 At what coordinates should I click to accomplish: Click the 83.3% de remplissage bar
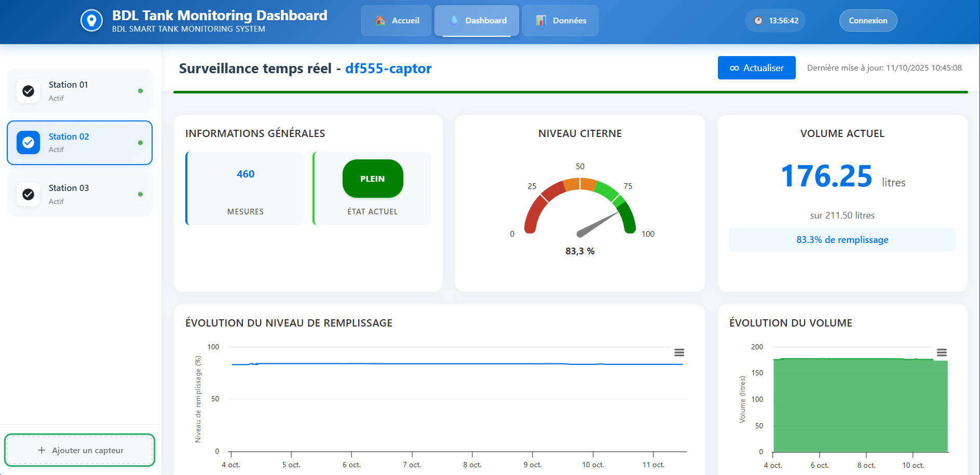click(x=842, y=240)
